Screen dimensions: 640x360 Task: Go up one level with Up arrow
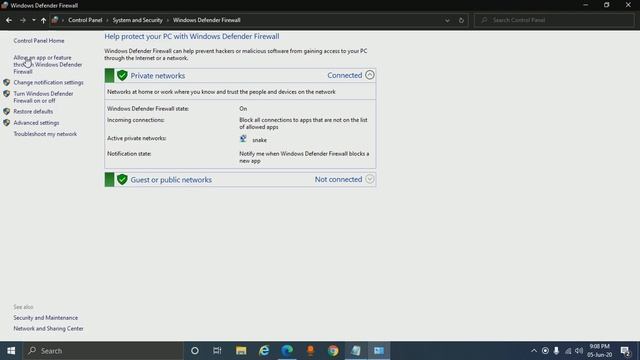(43, 20)
